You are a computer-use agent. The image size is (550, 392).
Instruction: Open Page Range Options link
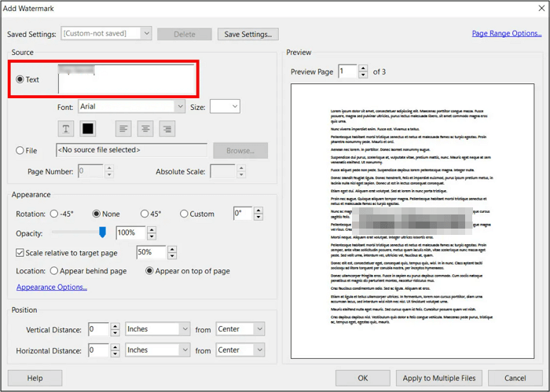pos(506,34)
